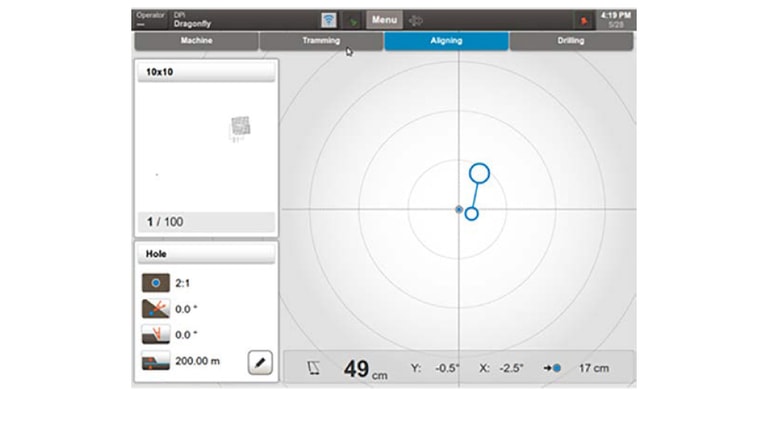
Task: Expand the Hole panel header
Action: [205, 254]
